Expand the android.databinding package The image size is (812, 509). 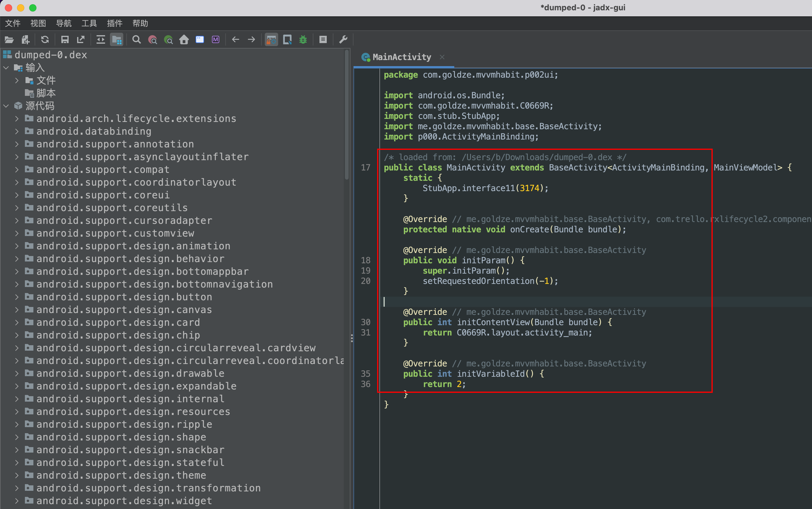coord(16,131)
